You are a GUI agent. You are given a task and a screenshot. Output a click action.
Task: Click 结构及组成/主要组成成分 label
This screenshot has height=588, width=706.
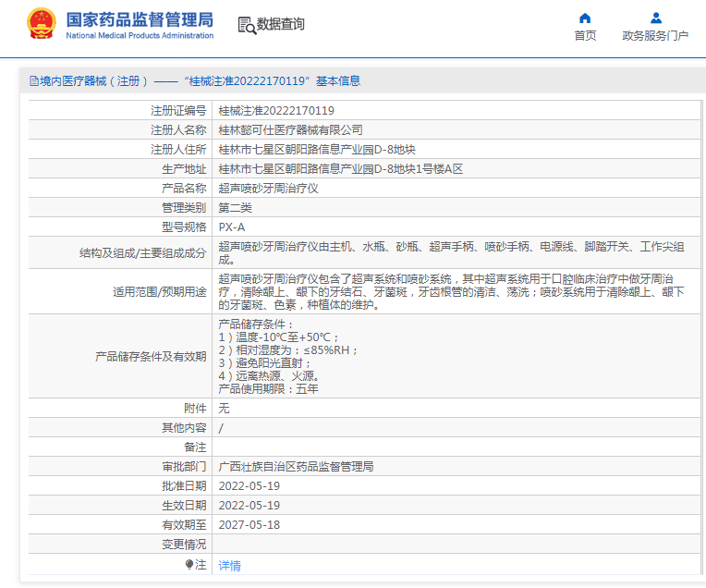pos(142,252)
